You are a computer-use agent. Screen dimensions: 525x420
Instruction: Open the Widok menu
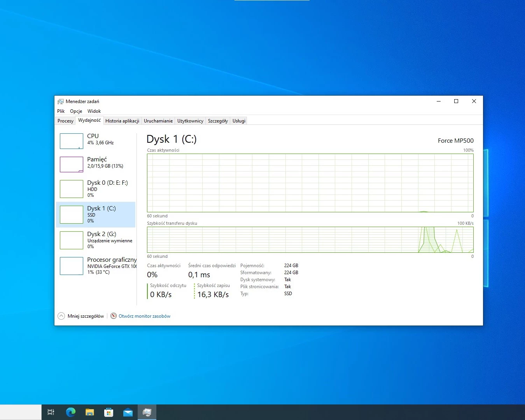coord(94,111)
